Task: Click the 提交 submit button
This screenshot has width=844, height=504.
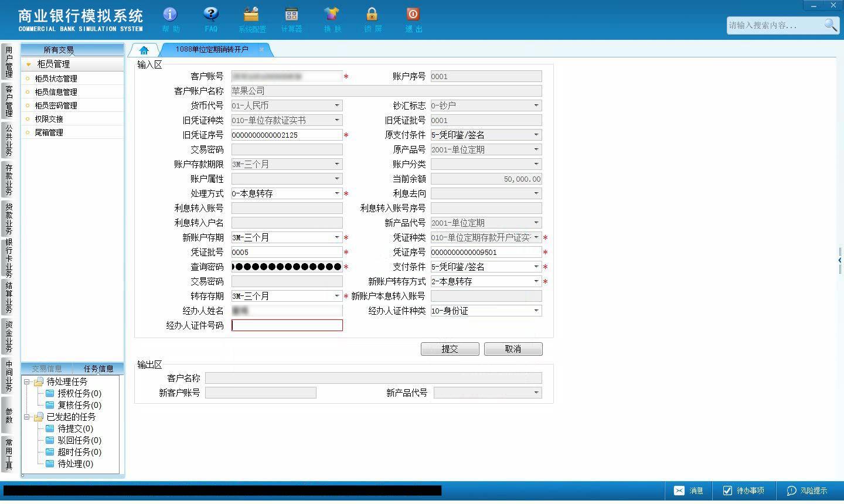Action: pyautogui.click(x=450, y=349)
